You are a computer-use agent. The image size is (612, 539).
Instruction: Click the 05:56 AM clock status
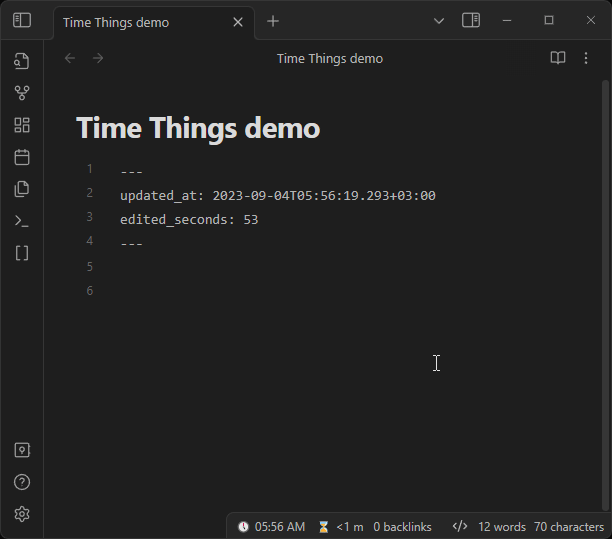[x=280, y=527]
